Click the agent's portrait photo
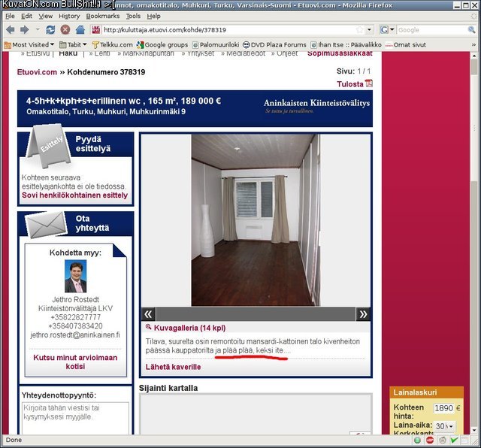The image size is (481, 448). 75,276
